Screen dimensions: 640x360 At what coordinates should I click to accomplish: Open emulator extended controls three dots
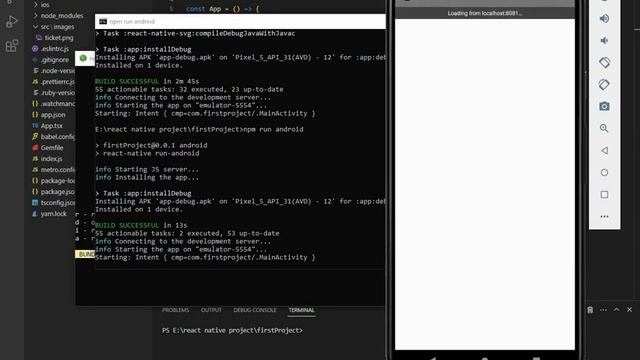[604, 216]
